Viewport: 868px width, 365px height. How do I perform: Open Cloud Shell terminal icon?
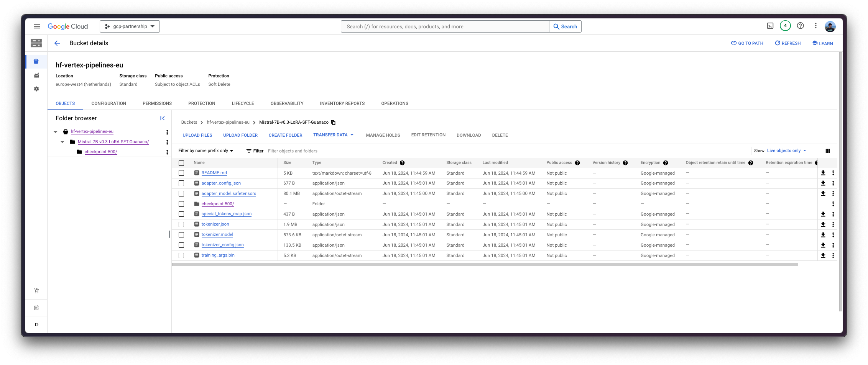(770, 26)
